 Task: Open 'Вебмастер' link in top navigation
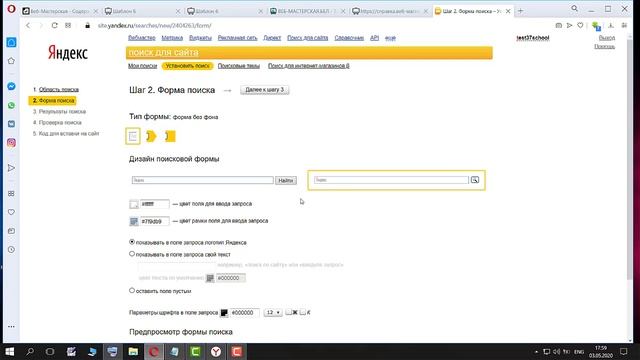[x=142, y=38]
